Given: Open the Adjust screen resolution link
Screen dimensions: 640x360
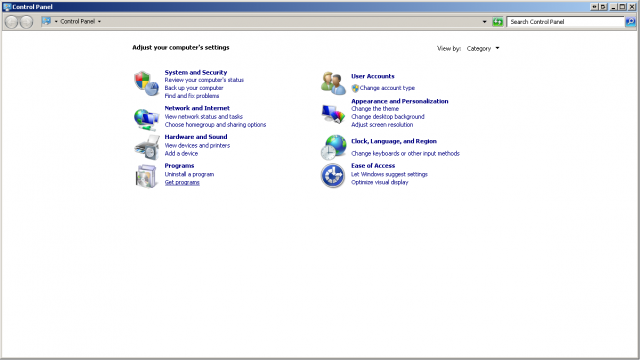Looking at the screenshot, I should click(x=382, y=125).
